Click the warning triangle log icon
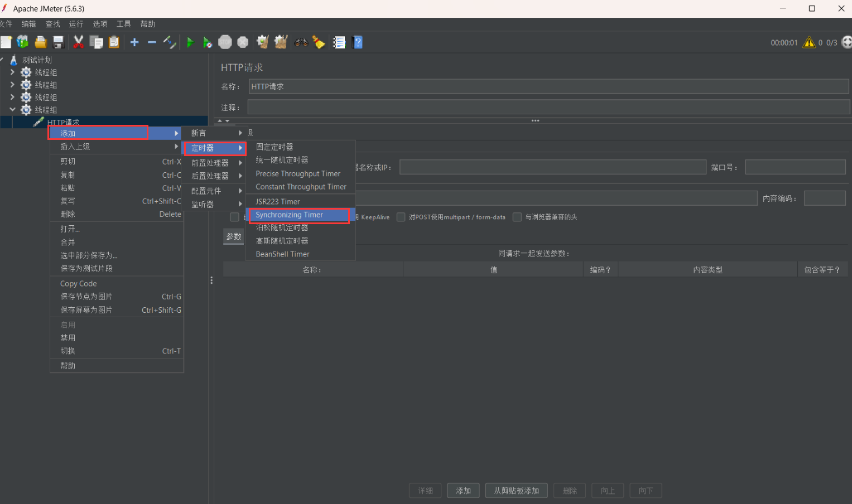Image resolution: width=852 pixels, height=504 pixels. [808, 42]
